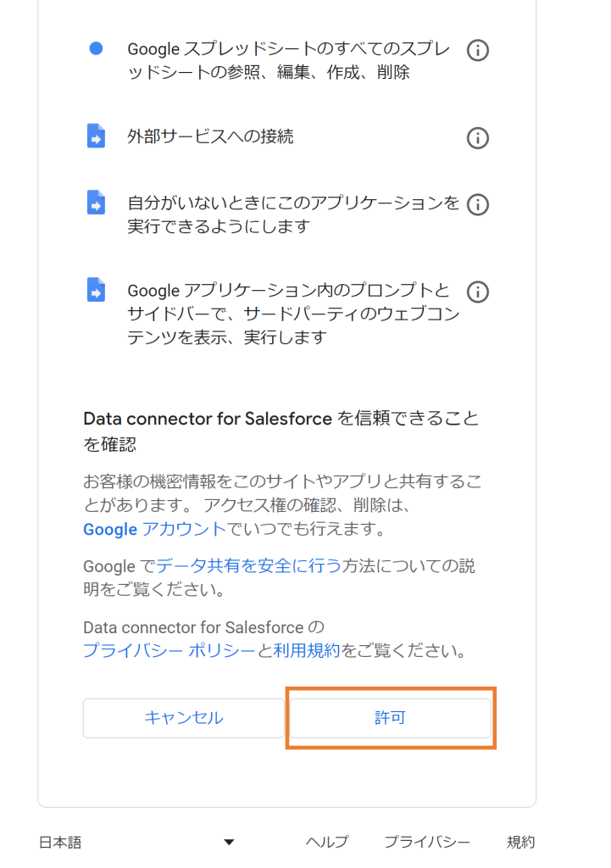Open info icon beside 外部サービスへの接続
Screen dimensions: 611x868
tap(478, 138)
